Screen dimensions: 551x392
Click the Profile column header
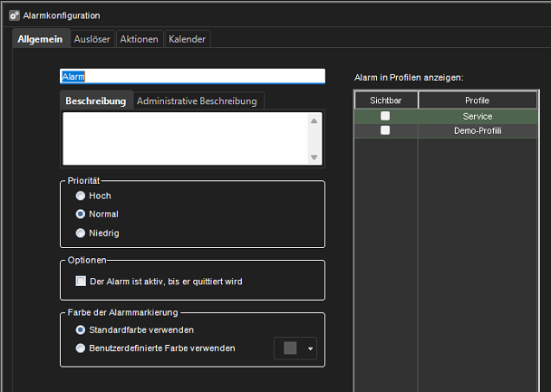pos(478,100)
